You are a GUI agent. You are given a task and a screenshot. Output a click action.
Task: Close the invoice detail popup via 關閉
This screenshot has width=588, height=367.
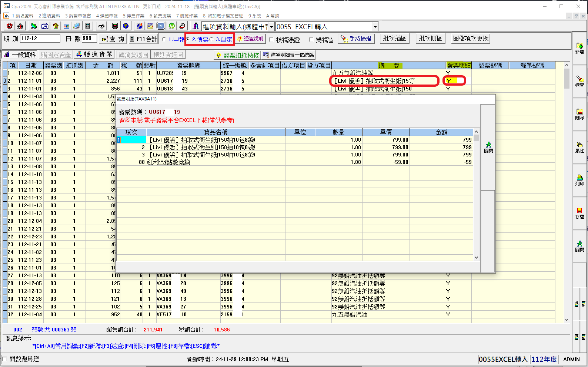tap(488, 147)
